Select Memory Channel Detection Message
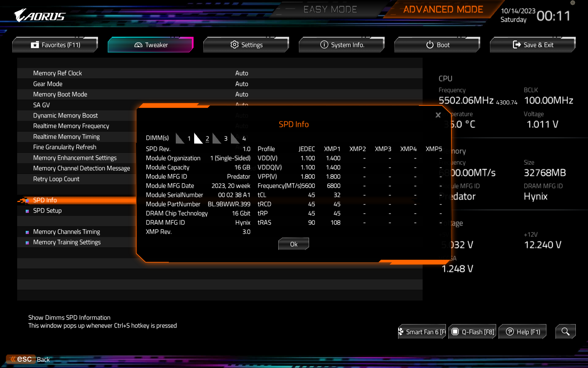The width and height of the screenshot is (588, 368). pos(81,168)
